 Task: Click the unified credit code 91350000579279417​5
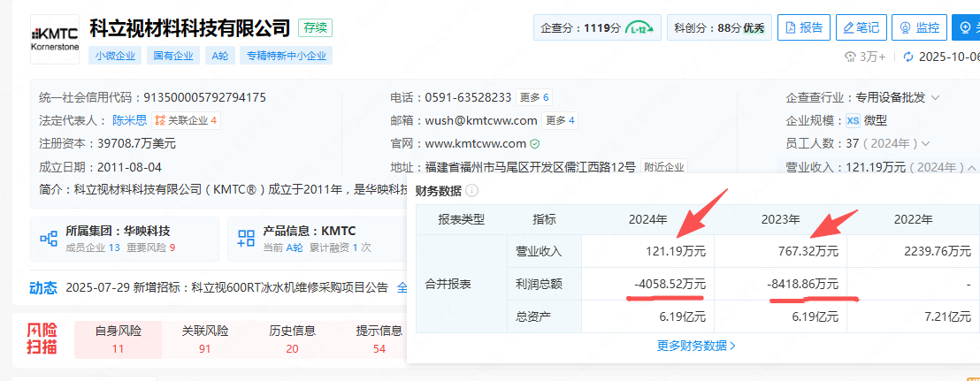click(x=205, y=97)
